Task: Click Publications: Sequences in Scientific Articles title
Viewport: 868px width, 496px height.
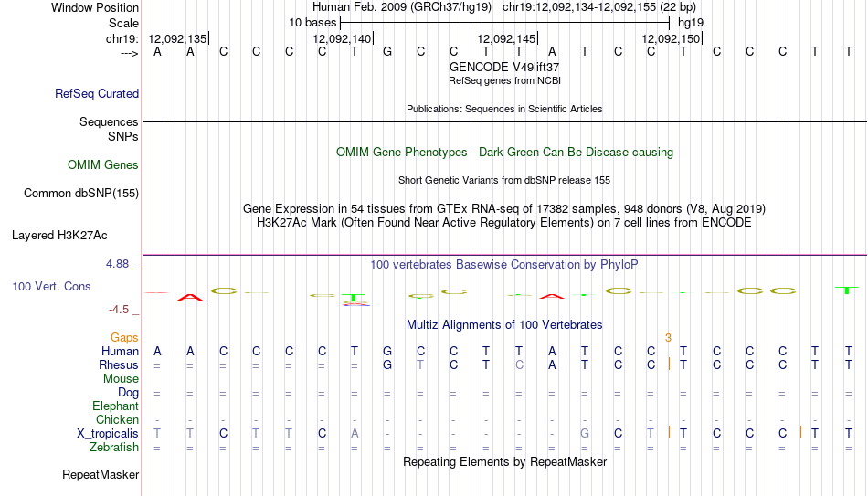Action: (x=504, y=109)
